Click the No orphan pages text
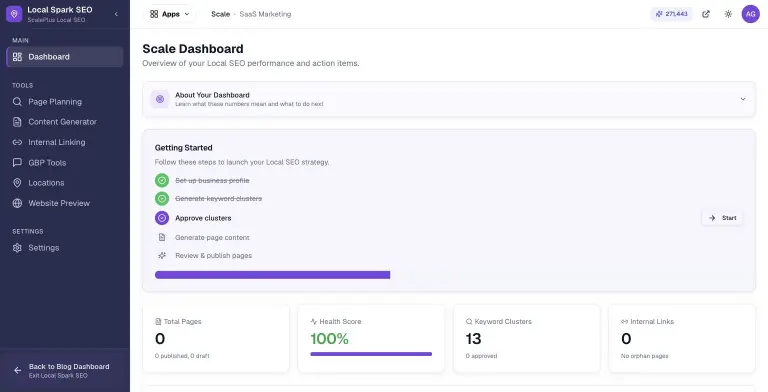 pos(645,356)
